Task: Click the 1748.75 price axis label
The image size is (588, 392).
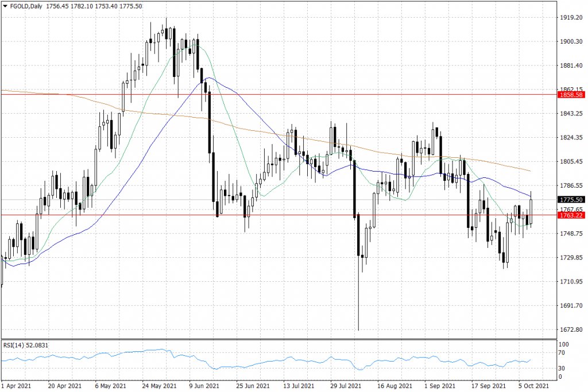Action: click(x=571, y=234)
